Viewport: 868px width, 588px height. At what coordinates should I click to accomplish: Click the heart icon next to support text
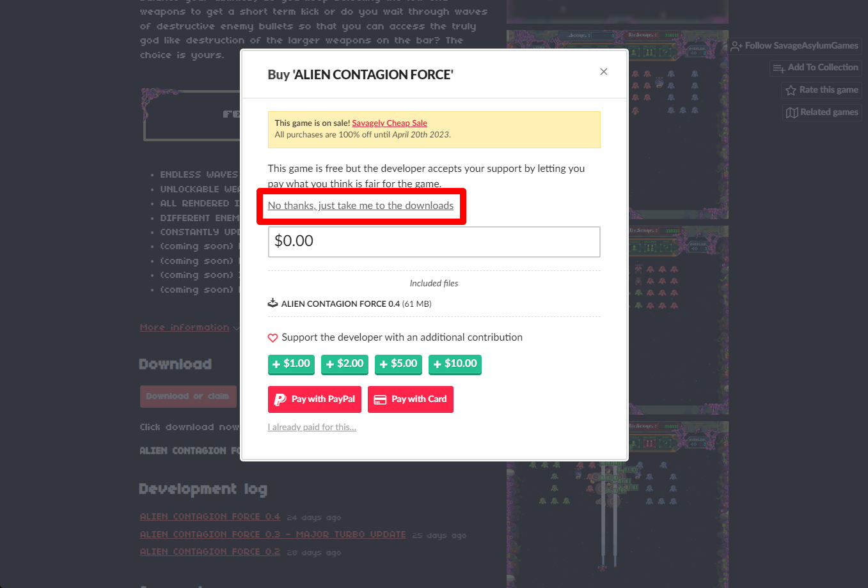[272, 337]
